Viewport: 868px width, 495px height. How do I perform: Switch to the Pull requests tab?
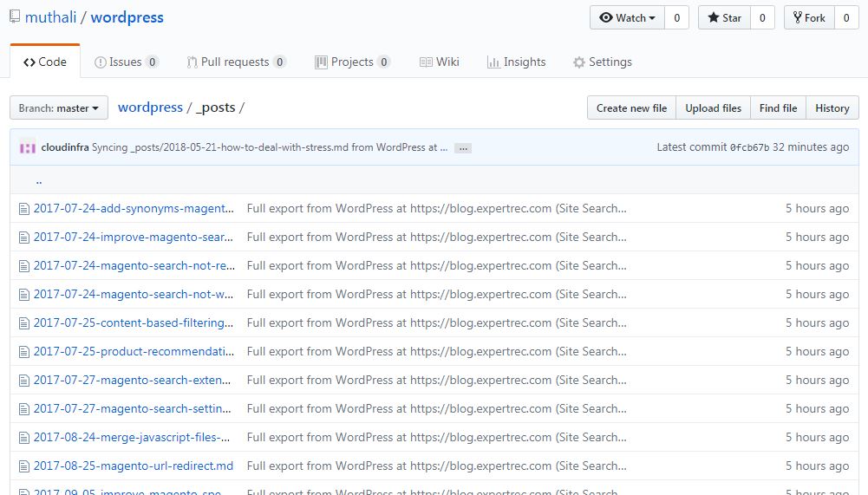237,62
